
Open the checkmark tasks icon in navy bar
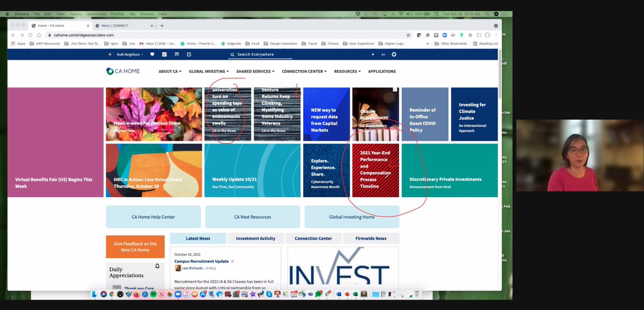[x=164, y=54]
